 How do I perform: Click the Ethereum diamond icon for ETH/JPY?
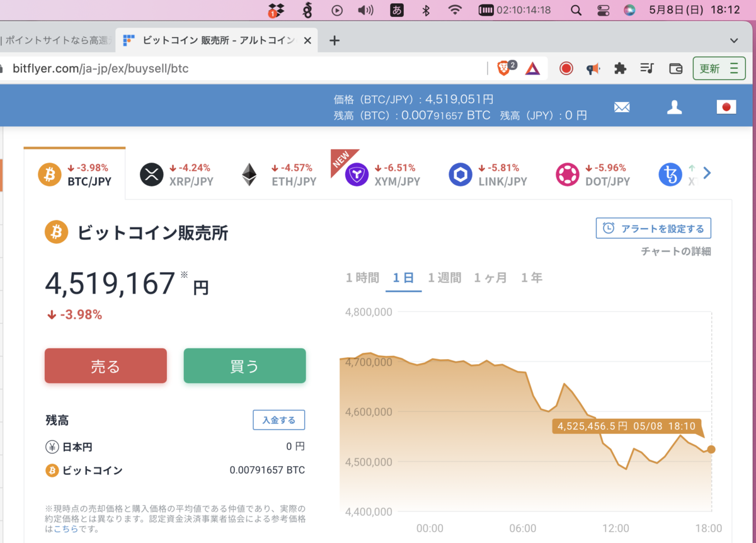(x=248, y=174)
